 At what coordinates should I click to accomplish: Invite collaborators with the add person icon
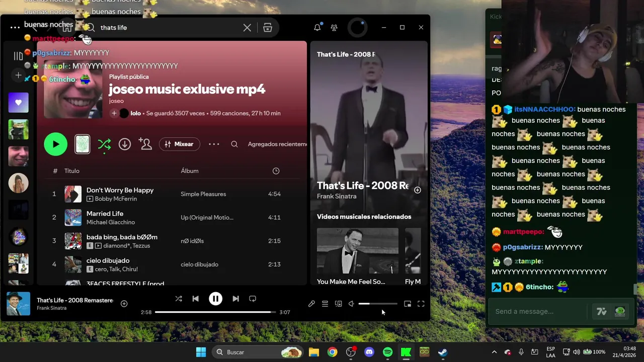coord(145,144)
